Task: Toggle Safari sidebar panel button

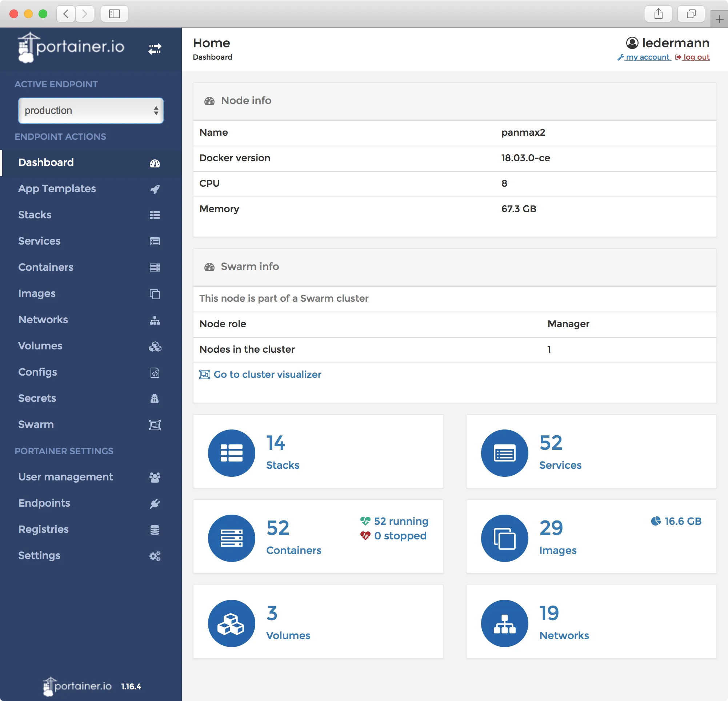Action: [115, 14]
